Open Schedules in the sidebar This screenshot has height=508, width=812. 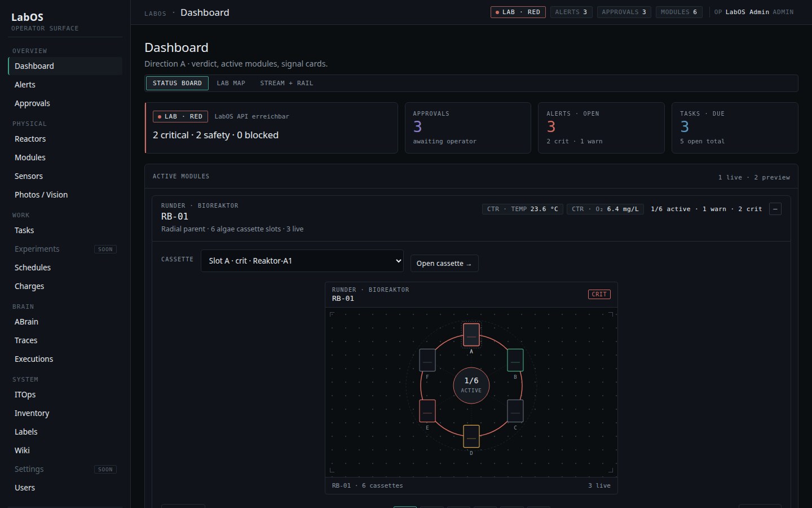click(65, 268)
